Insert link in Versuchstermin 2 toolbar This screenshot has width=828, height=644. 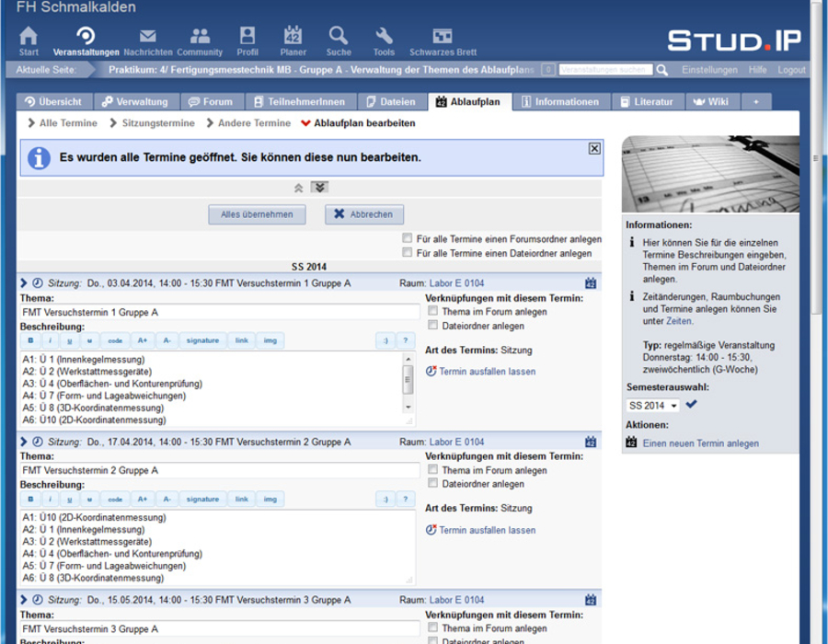[242, 499]
